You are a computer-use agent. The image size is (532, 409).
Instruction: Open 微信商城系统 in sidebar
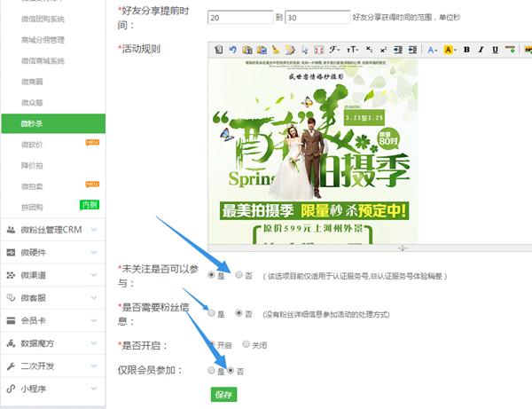(43, 61)
